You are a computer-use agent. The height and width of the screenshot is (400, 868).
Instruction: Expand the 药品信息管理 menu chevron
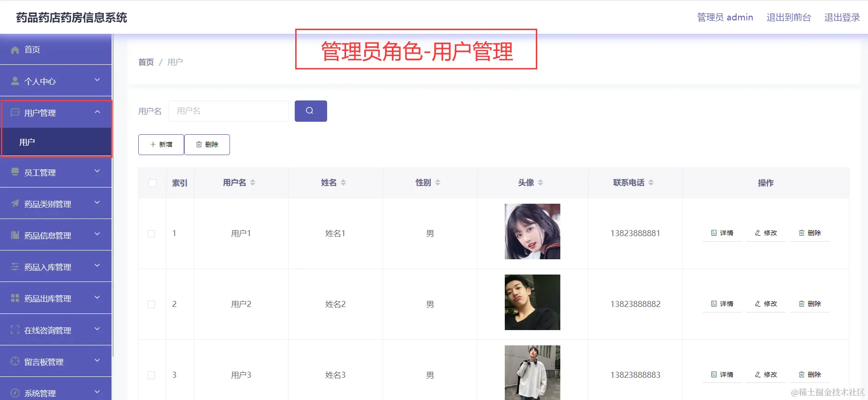pyautogui.click(x=97, y=234)
